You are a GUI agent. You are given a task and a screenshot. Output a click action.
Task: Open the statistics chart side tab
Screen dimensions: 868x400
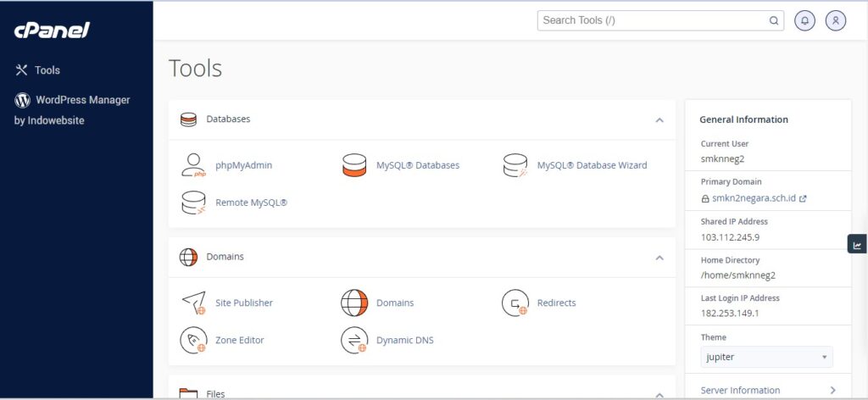click(x=857, y=244)
